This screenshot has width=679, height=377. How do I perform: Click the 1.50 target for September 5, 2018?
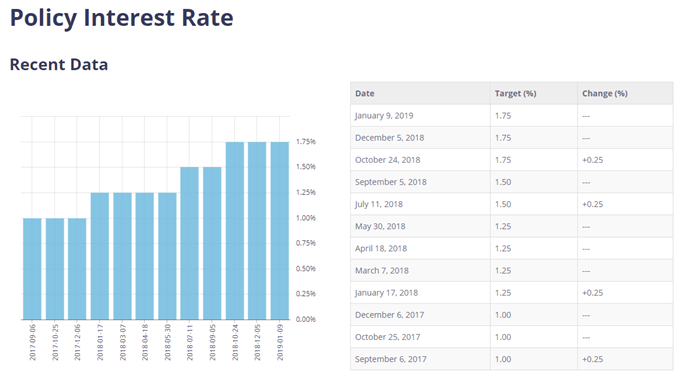pos(503,182)
